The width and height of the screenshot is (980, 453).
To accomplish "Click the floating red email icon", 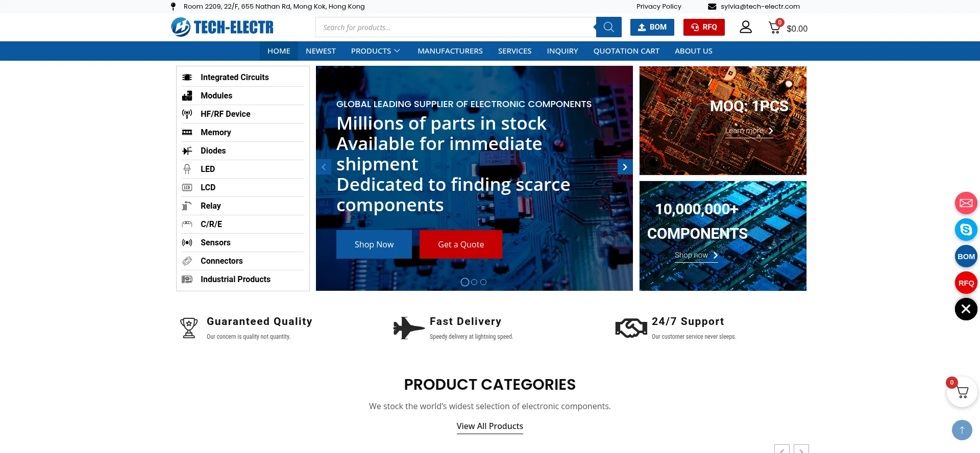I will click(966, 203).
